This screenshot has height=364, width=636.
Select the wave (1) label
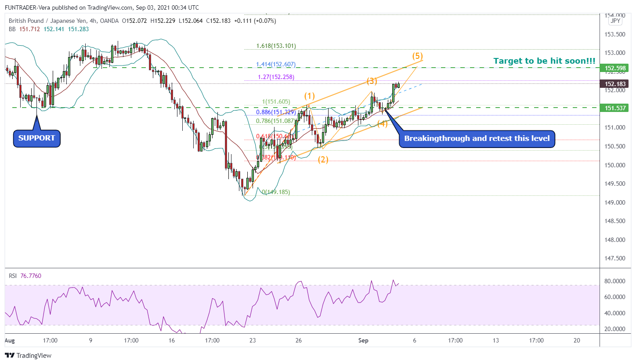pyautogui.click(x=310, y=96)
